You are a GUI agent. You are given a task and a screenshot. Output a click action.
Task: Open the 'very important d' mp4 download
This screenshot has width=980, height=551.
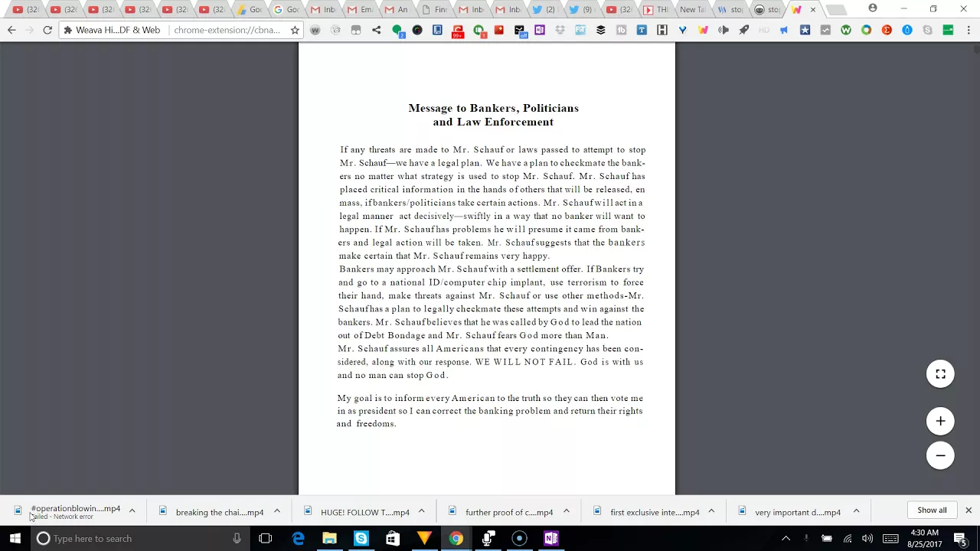pos(790,511)
